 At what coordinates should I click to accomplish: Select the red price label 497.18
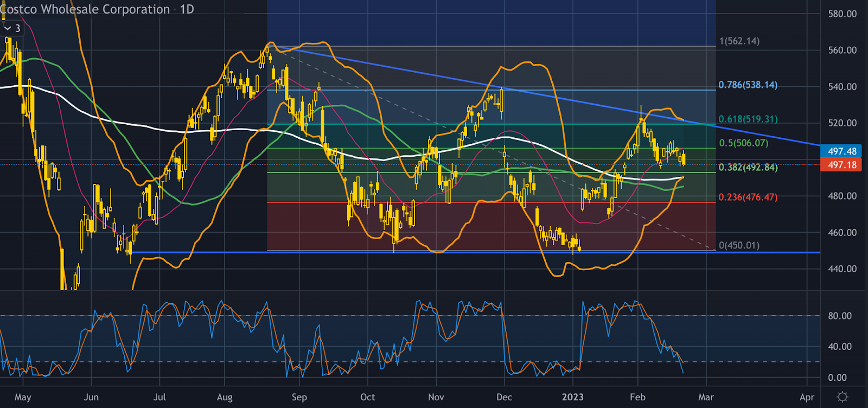coord(842,164)
